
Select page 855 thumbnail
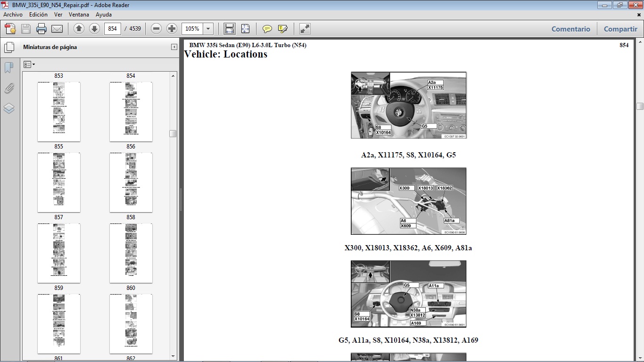click(59, 182)
